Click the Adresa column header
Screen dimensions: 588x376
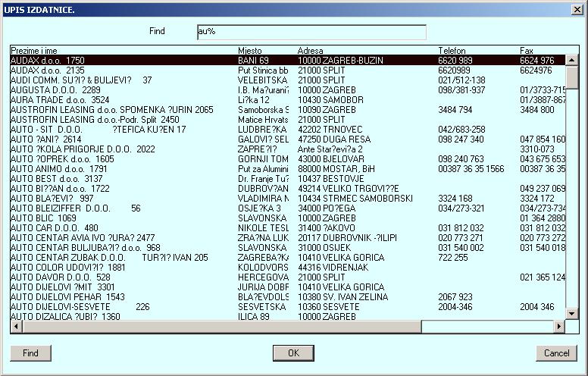click(310, 51)
